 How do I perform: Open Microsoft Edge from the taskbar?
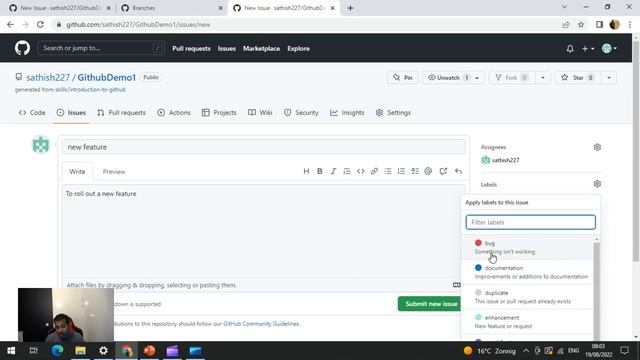(x=57, y=351)
